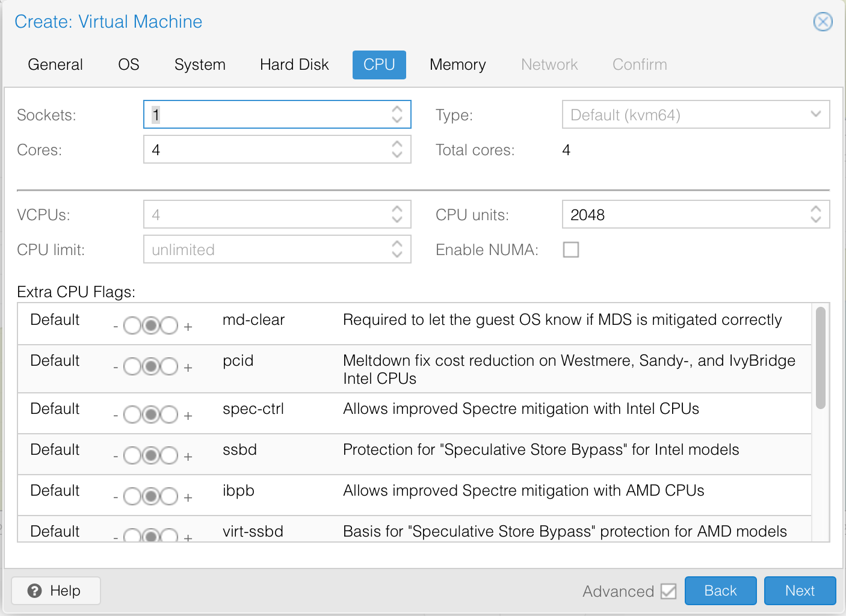The width and height of the screenshot is (846, 616).
Task: Toggle the Advanced checkbox
Action: (668, 591)
